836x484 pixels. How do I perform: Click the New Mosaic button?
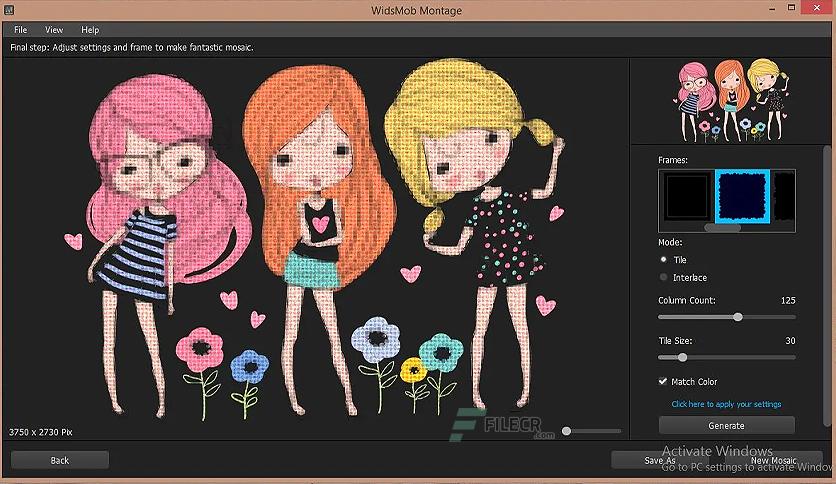tap(774, 460)
